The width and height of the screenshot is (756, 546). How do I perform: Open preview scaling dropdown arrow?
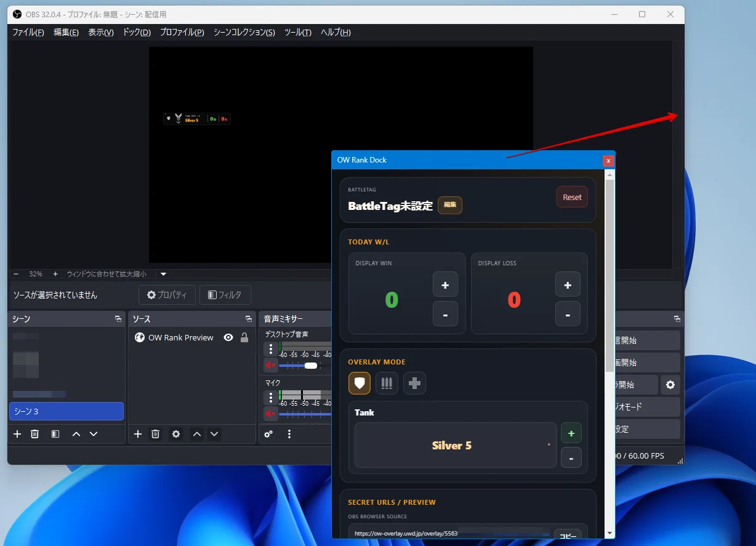pyautogui.click(x=164, y=274)
